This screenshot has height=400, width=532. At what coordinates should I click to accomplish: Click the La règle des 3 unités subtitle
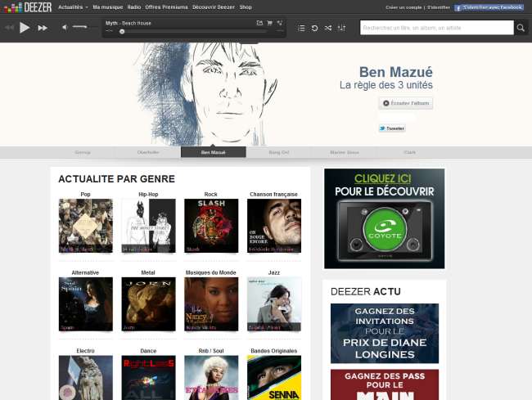coord(386,85)
